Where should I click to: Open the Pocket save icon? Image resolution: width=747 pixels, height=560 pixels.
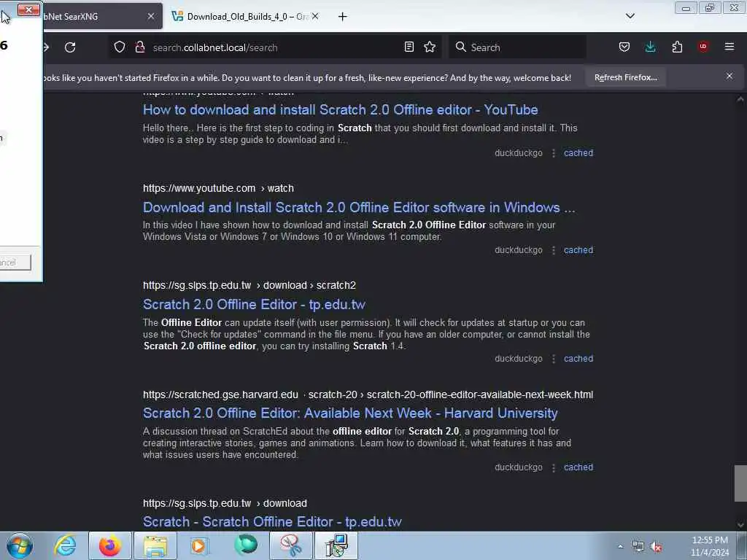tap(624, 47)
